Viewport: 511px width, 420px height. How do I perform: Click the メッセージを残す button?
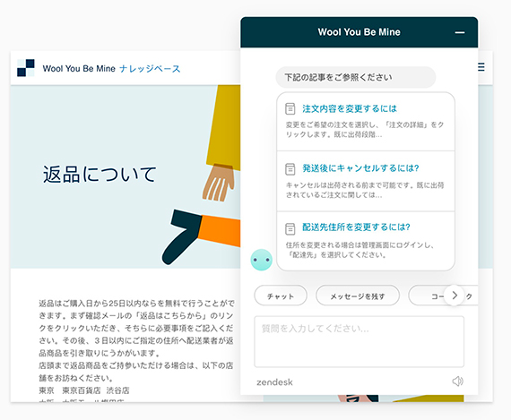tap(358, 296)
